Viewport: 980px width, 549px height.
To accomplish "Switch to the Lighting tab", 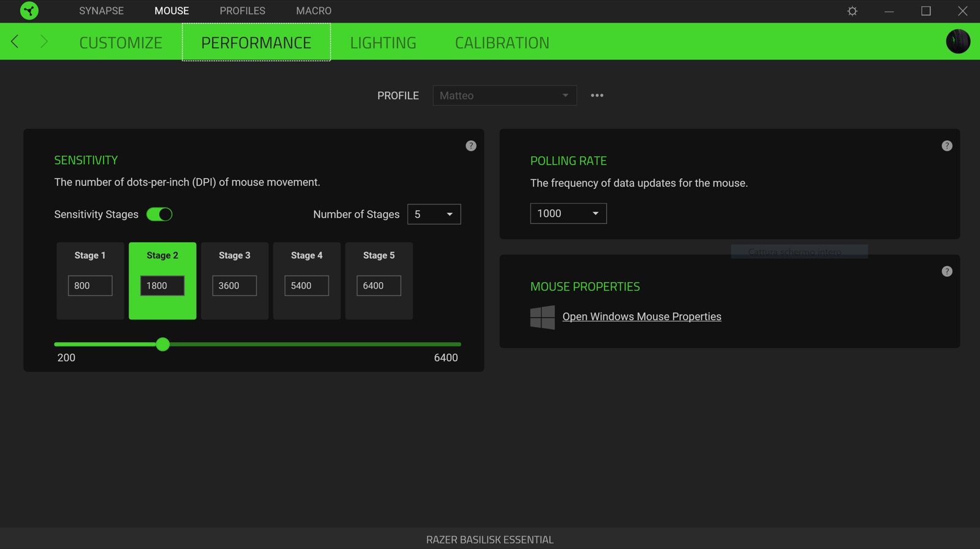I will pyautogui.click(x=383, y=43).
